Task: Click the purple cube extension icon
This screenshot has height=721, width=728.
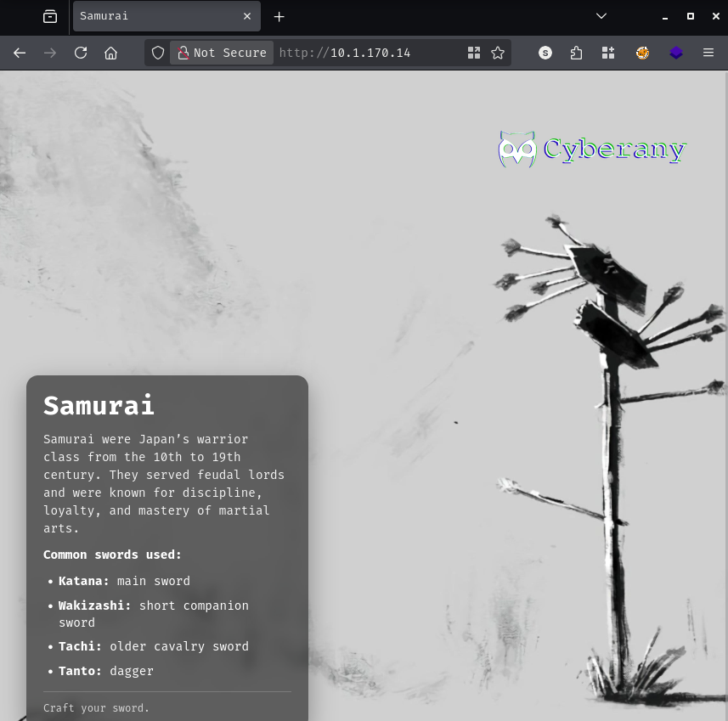Action: 676,53
